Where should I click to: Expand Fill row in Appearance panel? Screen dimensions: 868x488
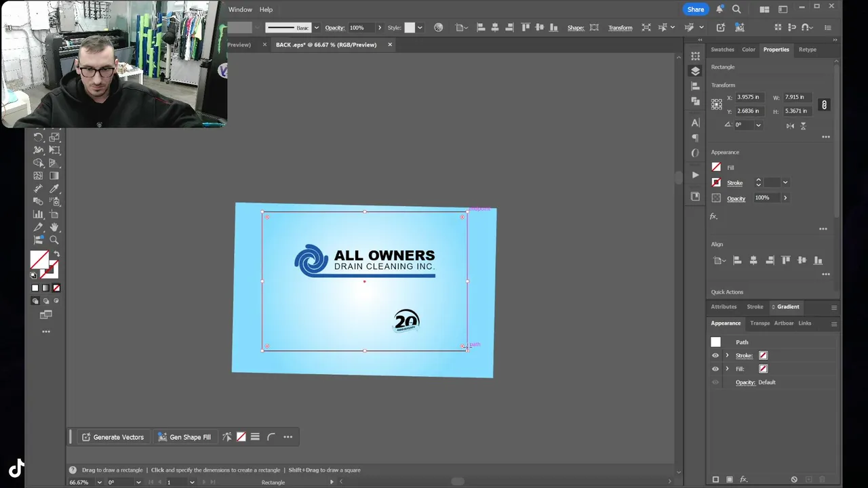point(727,369)
